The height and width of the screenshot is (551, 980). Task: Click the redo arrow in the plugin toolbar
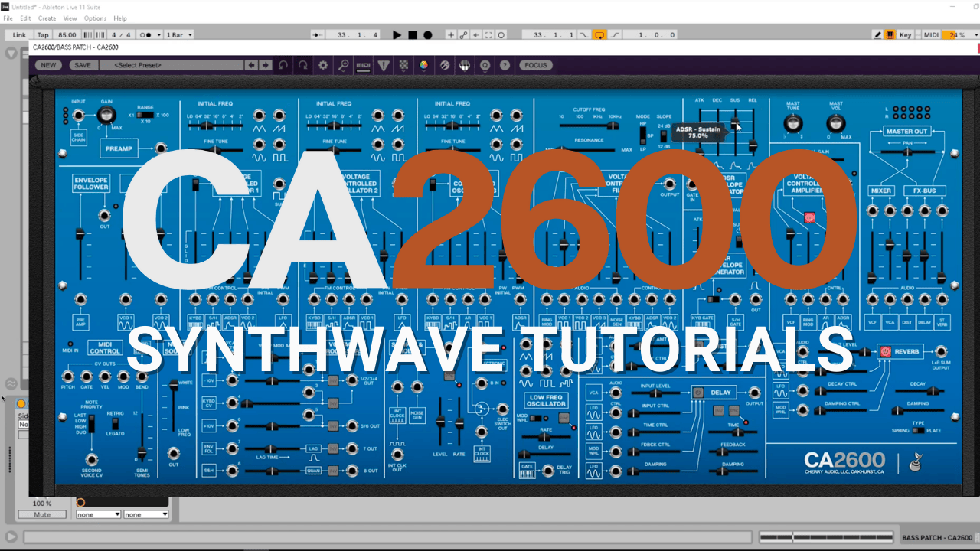pos(303,66)
